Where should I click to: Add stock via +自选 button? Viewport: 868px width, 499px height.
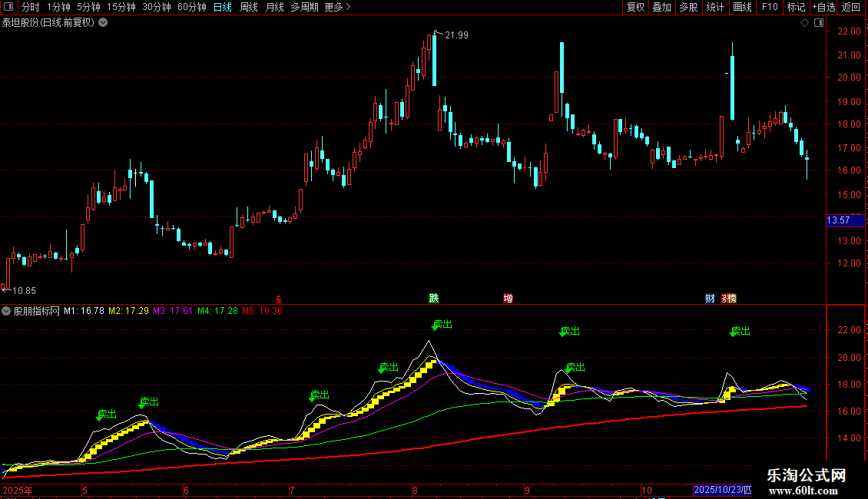(x=823, y=7)
